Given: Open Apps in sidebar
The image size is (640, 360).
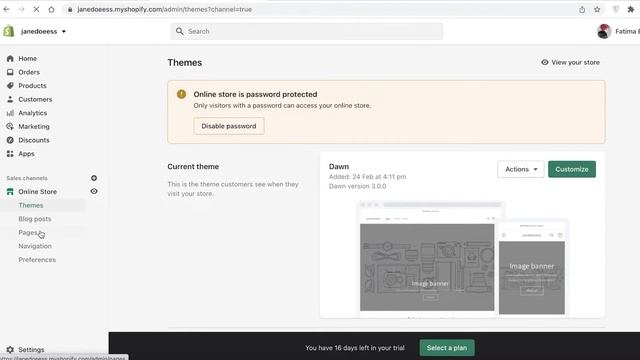Looking at the screenshot, I should point(26,154).
